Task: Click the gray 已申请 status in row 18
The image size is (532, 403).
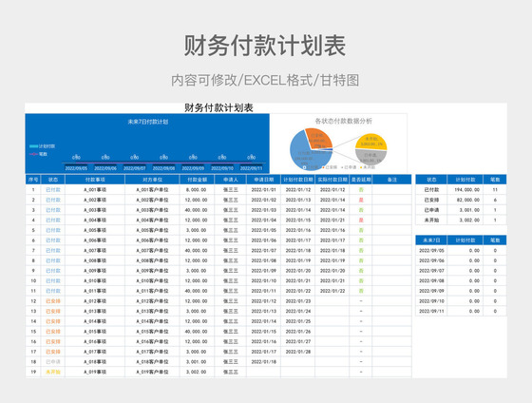Action: coord(53,362)
